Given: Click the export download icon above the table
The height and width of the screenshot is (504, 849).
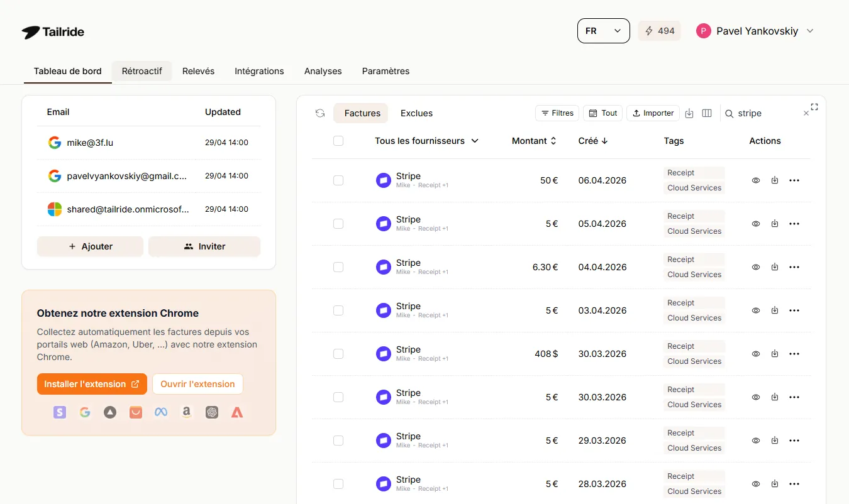Looking at the screenshot, I should click(x=689, y=112).
